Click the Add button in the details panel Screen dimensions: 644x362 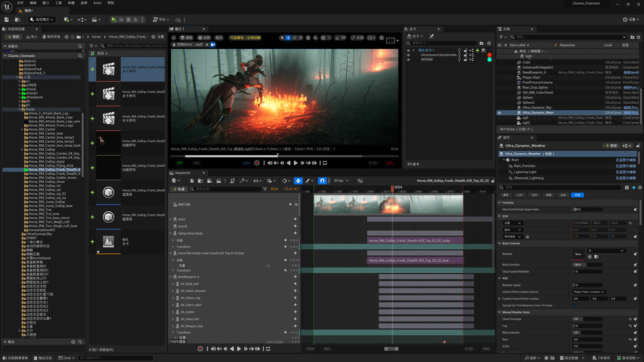coord(611,145)
